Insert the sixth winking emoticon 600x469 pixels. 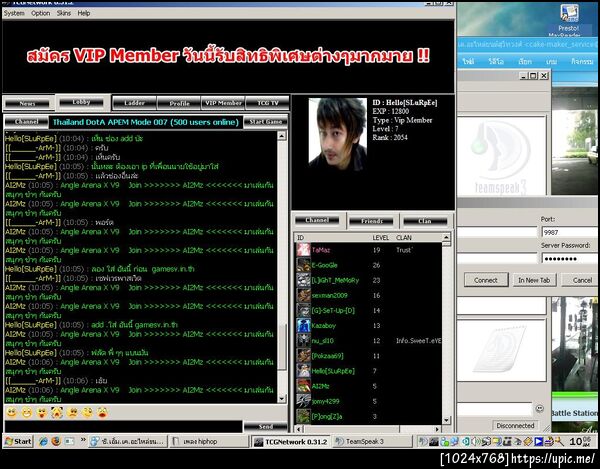click(87, 412)
